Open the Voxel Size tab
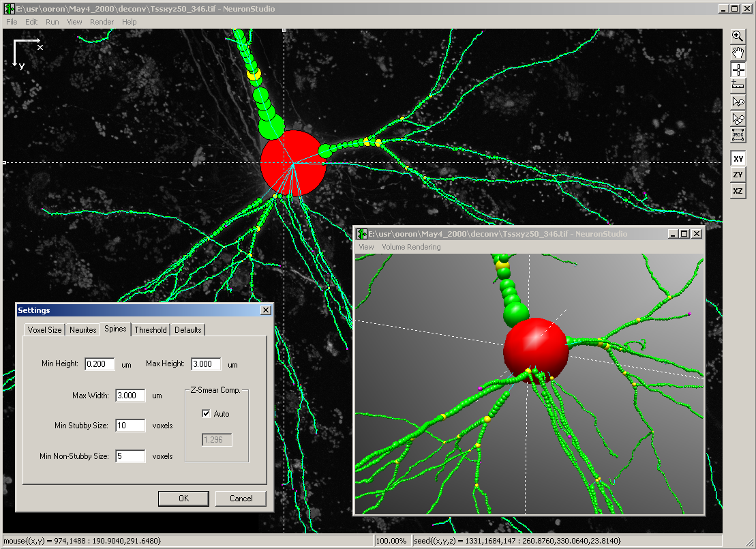Viewport: 756px width, 549px height. (44, 330)
